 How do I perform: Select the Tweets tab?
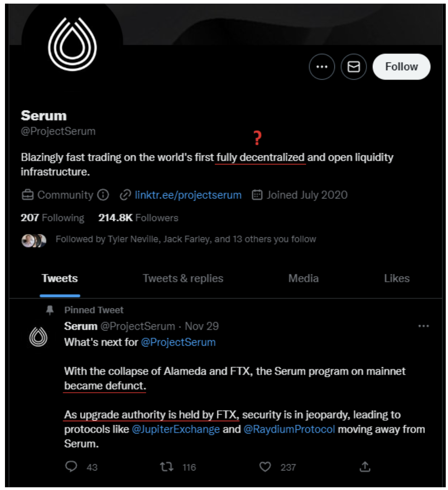click(x=60, y=278)
